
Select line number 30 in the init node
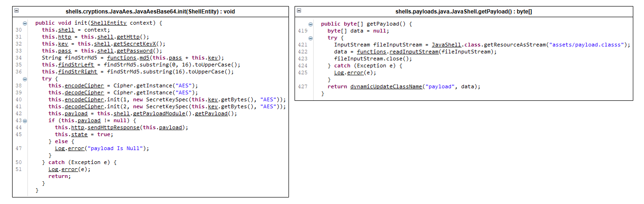[x=19, y=30]
